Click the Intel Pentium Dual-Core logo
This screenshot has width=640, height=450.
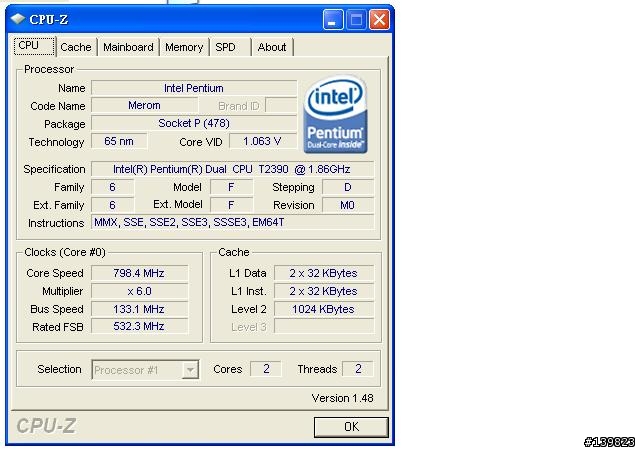click(336, 115)
